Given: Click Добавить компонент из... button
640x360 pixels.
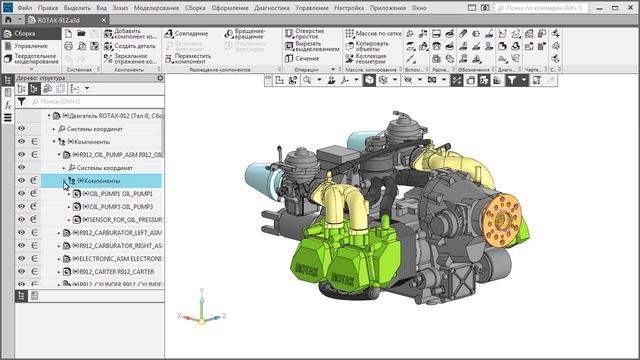Looking at the screenshot, I should click(x=131, y=33).
